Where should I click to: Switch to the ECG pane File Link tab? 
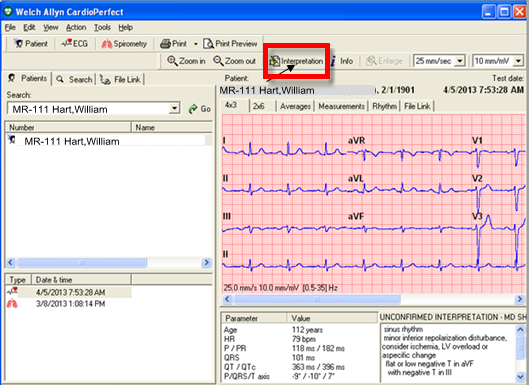[x=417, y=107]
